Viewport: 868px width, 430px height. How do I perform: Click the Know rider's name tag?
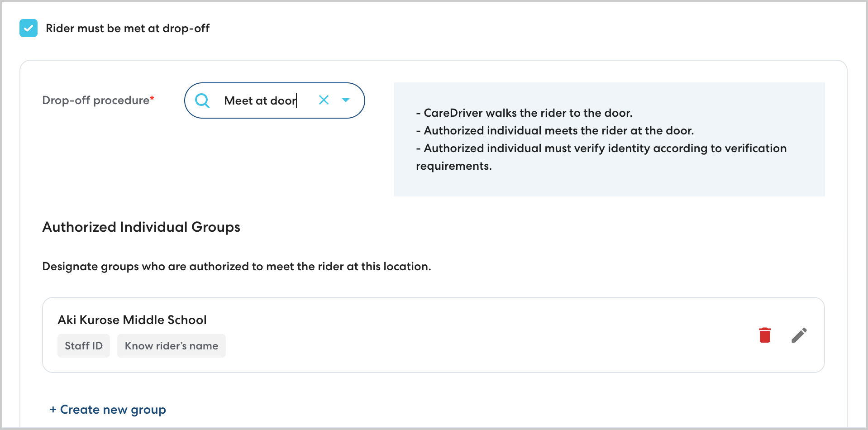pos(171,346)
